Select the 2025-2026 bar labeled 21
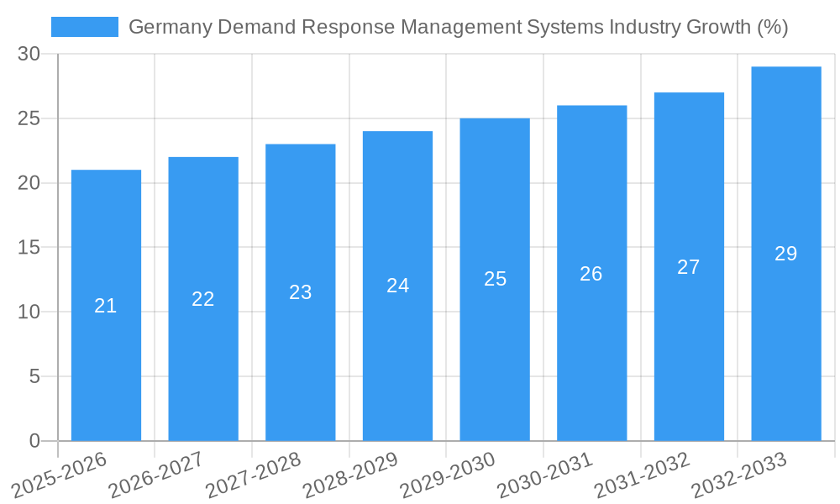 106,305
